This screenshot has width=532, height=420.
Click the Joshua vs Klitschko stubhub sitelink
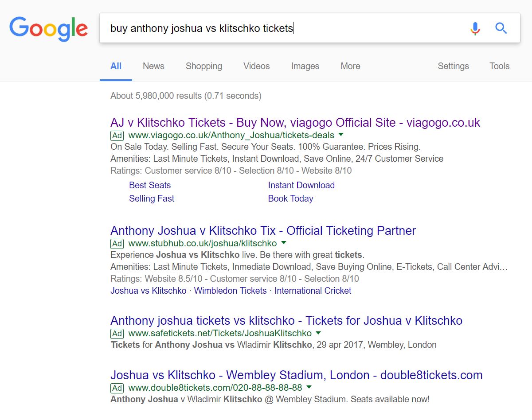(x=149, y=291)
